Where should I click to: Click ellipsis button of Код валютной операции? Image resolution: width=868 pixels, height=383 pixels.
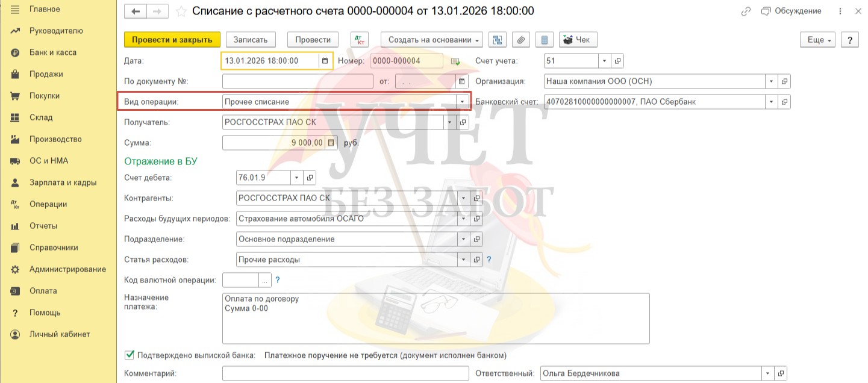coord(265,280)
